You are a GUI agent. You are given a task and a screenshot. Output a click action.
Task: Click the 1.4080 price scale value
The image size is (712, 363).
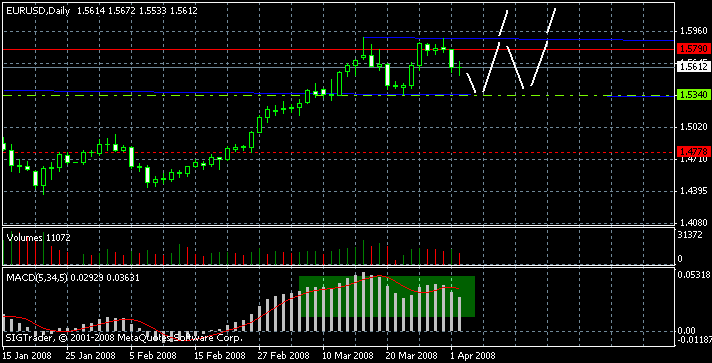coord(694,223)
